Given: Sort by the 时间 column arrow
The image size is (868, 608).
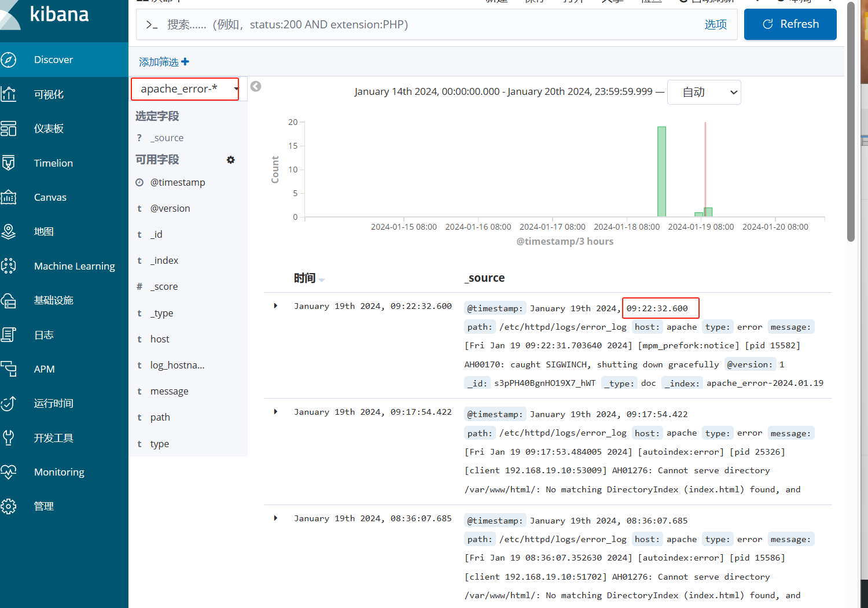Looking at the screenshot, I should 322,280.
